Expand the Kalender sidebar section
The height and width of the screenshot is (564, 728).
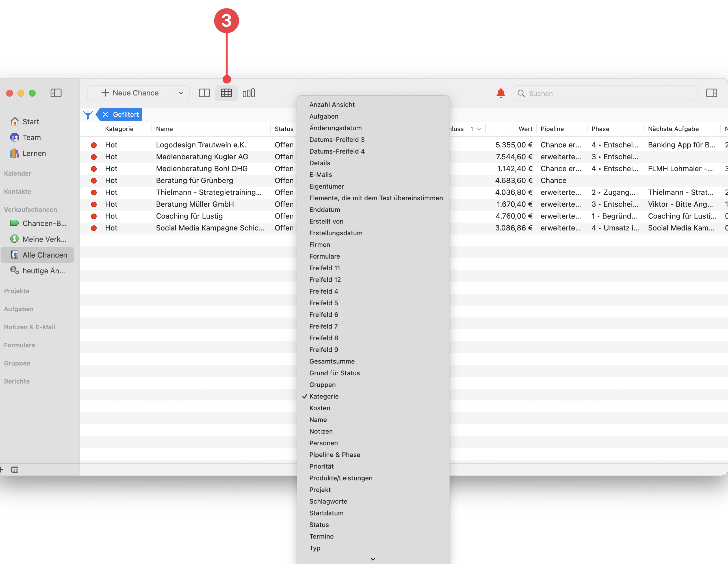tap(17, 173)
